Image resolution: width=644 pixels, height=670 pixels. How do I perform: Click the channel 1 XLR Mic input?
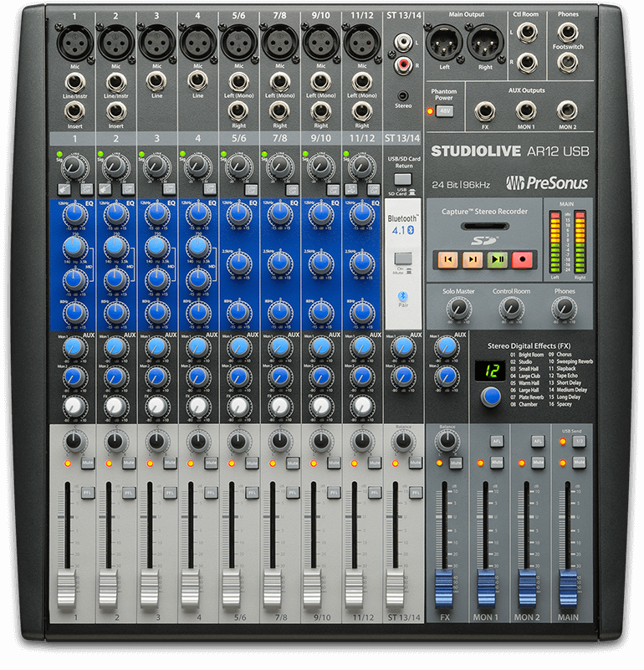coord(75,43)
